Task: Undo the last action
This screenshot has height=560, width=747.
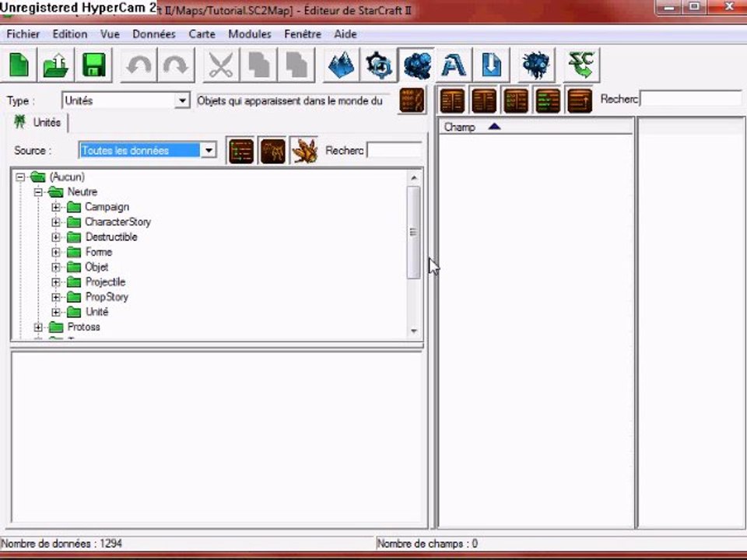Action: (139, 65)
